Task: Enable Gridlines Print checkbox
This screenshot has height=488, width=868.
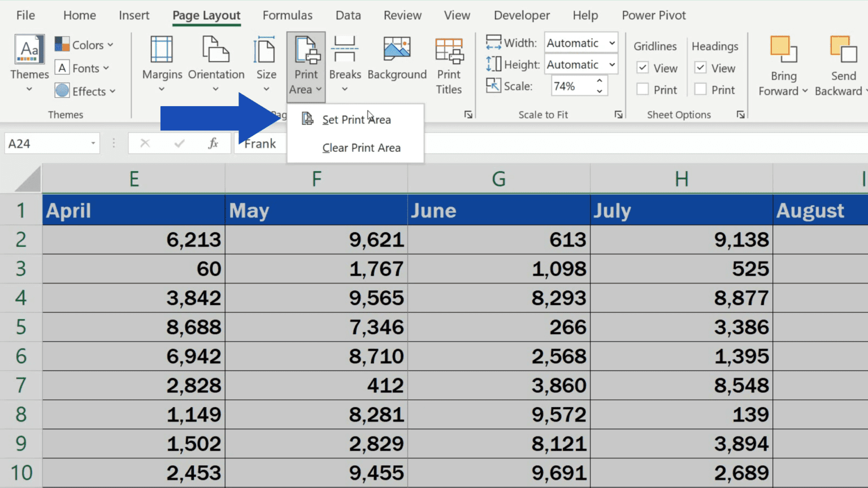Action: (x=643, y=89)
